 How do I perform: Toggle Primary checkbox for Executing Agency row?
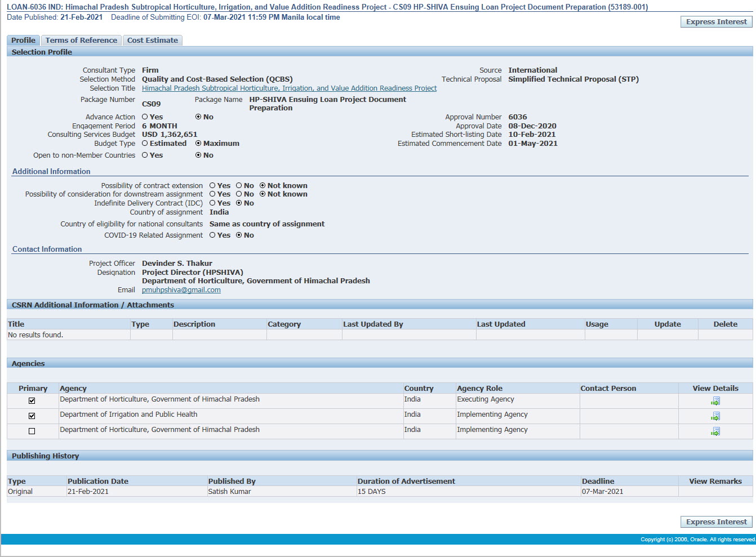click(32, 401)
